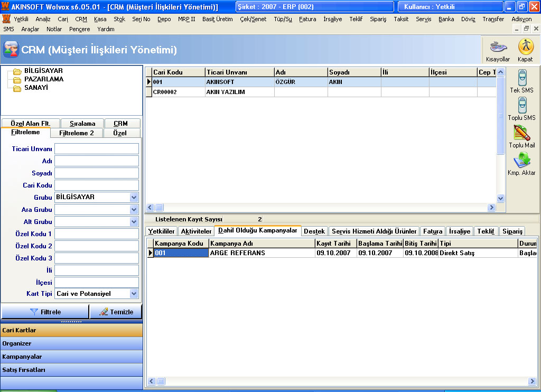
Task: Open the Stok menu
Action: pyautogui.click(x=119, y=19)
